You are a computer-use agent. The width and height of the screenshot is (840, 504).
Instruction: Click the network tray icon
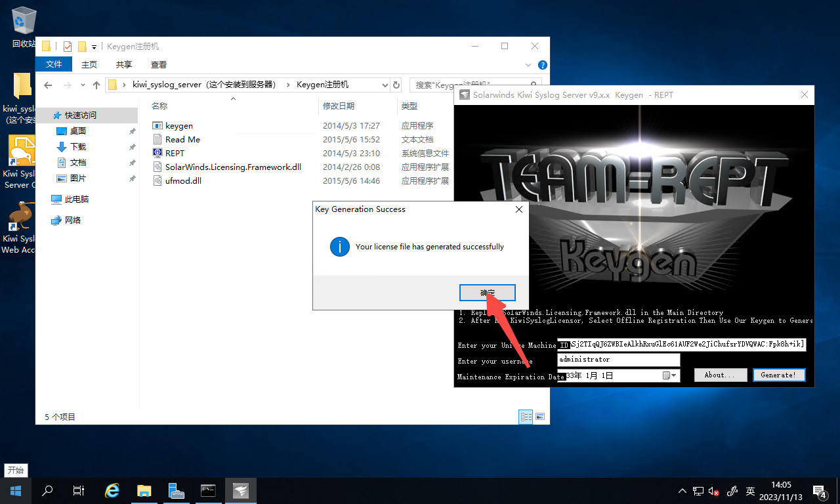click(698, 491)
